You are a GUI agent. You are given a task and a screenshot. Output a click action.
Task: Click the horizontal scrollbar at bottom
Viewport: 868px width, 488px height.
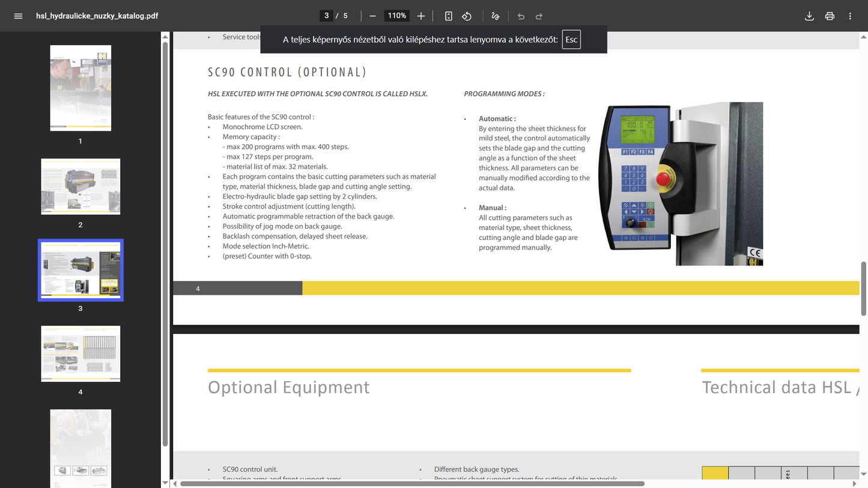pos(412,484)
